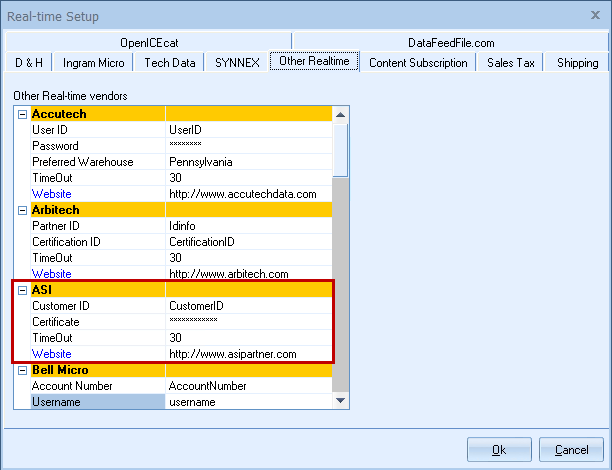Select the Arbitech group header row
The height and width of the screenshot is (470, 612).
[181, 210]
